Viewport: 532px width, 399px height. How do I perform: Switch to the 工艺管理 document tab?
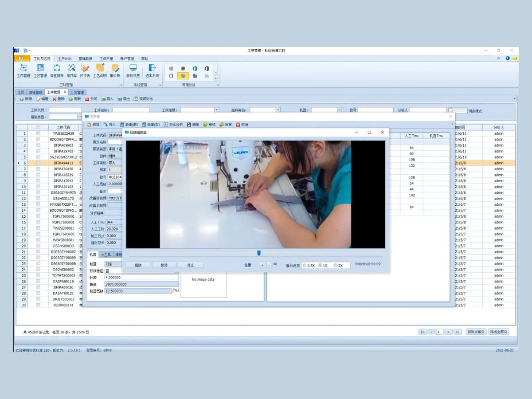[x=77, y=92]
